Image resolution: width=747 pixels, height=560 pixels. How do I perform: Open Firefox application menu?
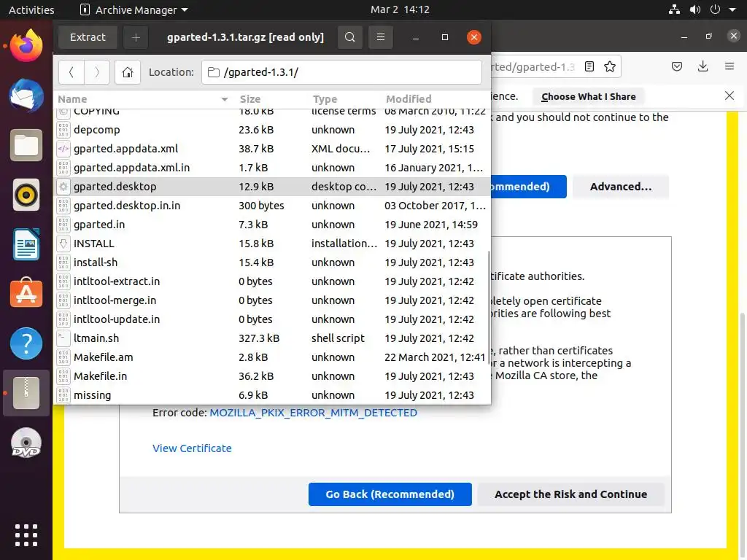[x=729, y=66]
